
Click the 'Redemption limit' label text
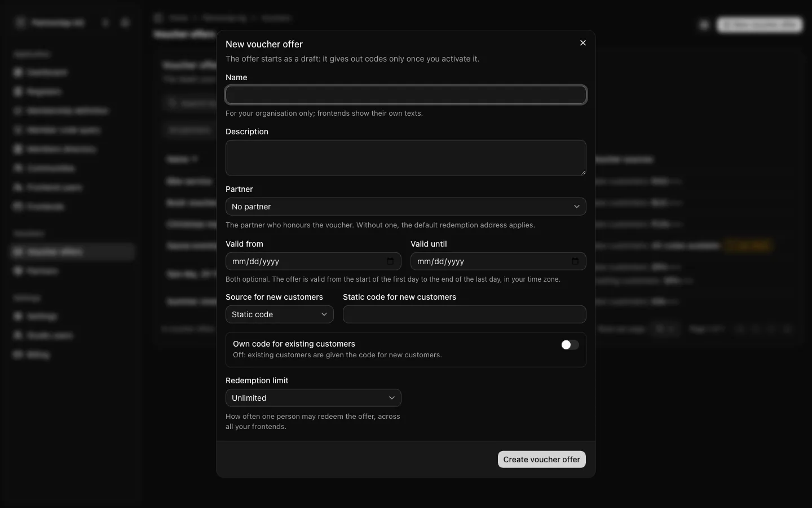point(257,380)
